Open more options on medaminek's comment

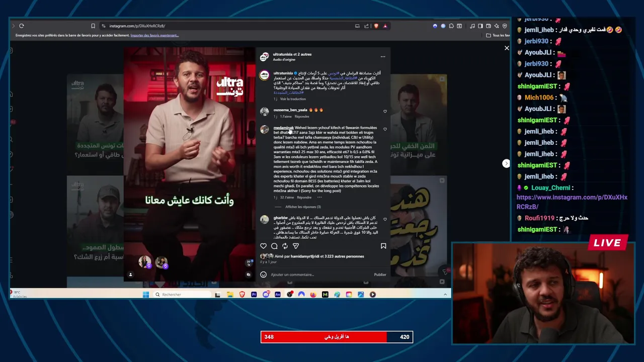click(319, 198)
